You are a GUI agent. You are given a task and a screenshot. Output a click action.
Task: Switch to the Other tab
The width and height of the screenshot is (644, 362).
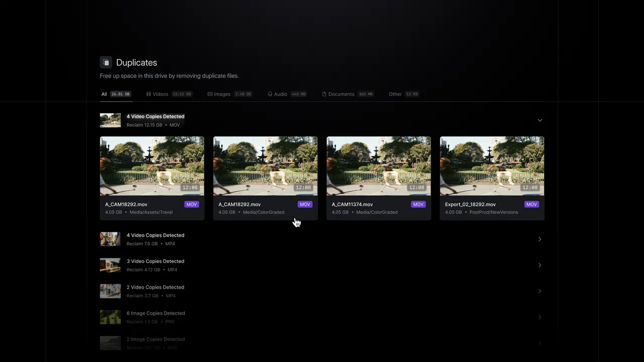point(404,94)
